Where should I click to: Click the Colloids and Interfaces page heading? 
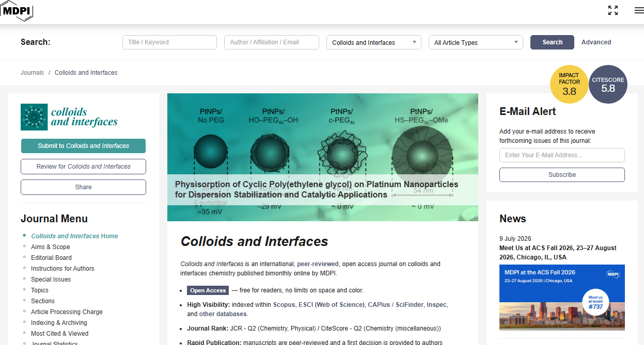pyautogui.click(x=254, y=241)
